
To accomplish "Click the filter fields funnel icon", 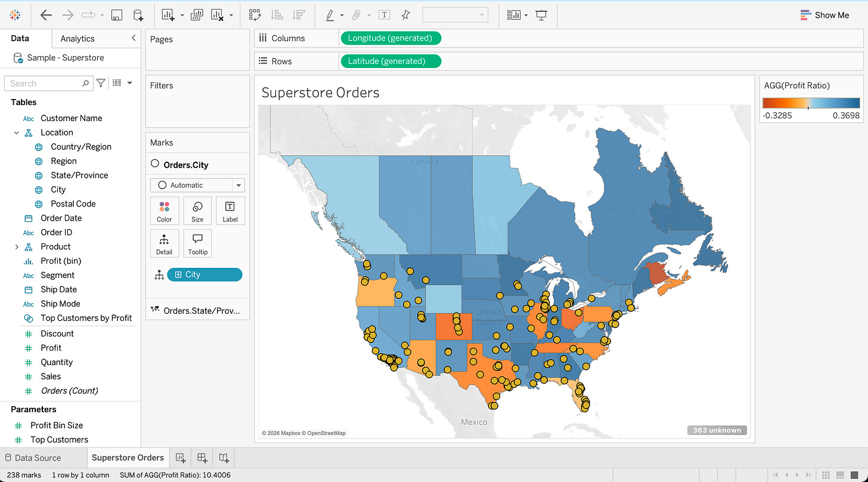I will pos(101,84).
